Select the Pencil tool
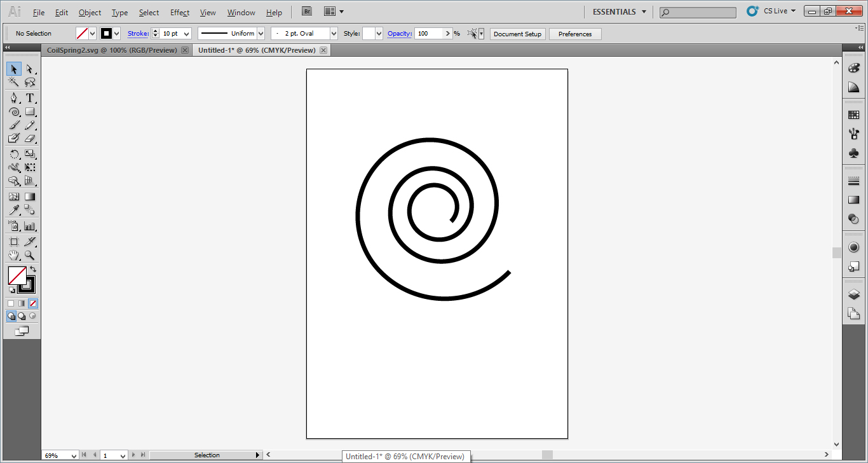 [x=29, y=125]
